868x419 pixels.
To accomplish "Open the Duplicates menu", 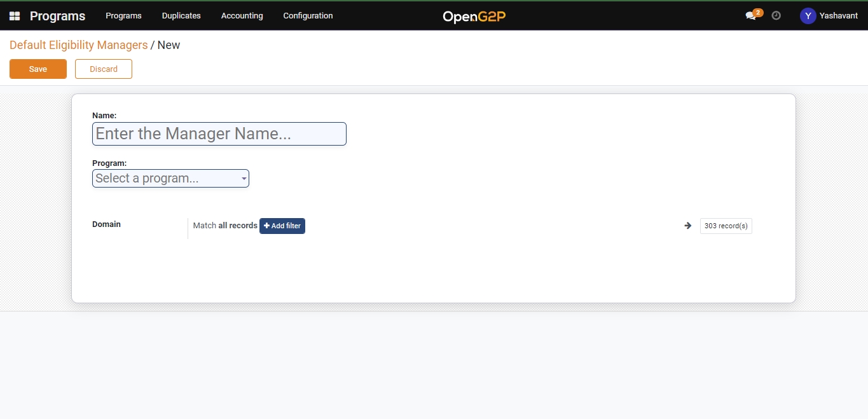I will [181, 16].
